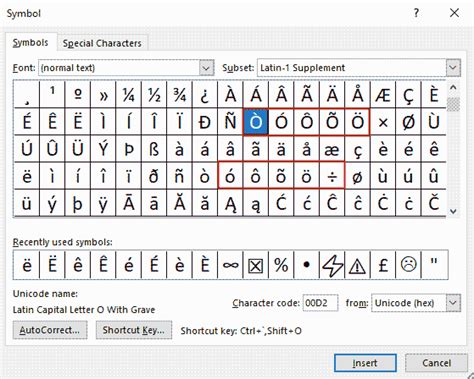
Task: Close the Symbol dialog
Action: point(454,13)
